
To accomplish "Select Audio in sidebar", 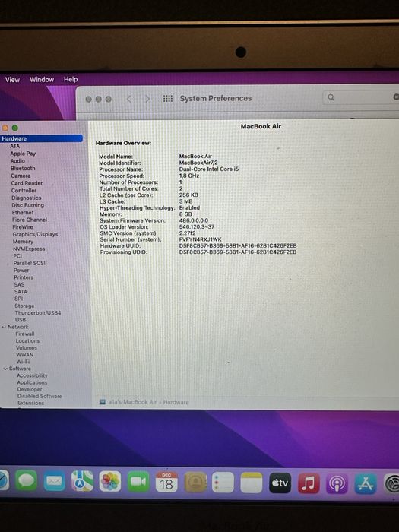I will tap(17, 161).
